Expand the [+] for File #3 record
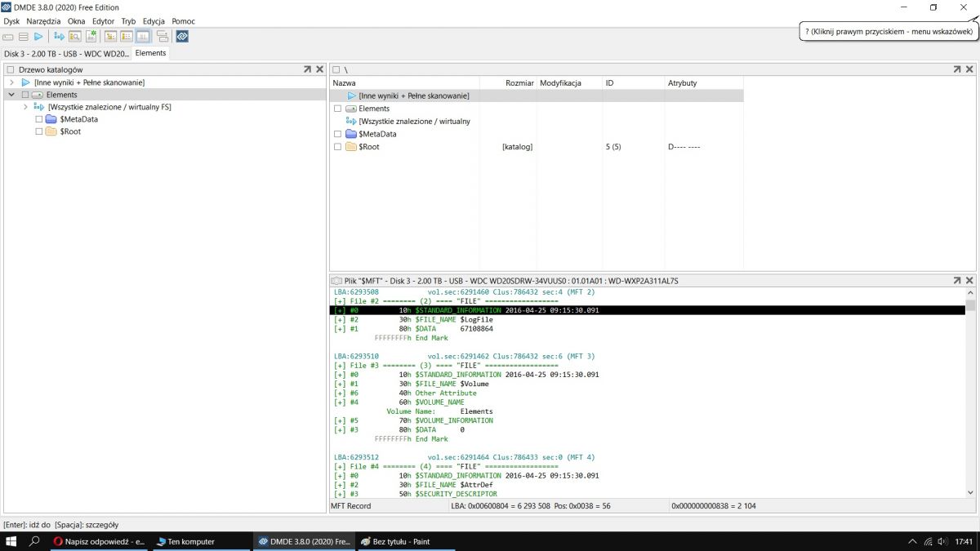This screenshot has height=551, width=980. (340, 365)
